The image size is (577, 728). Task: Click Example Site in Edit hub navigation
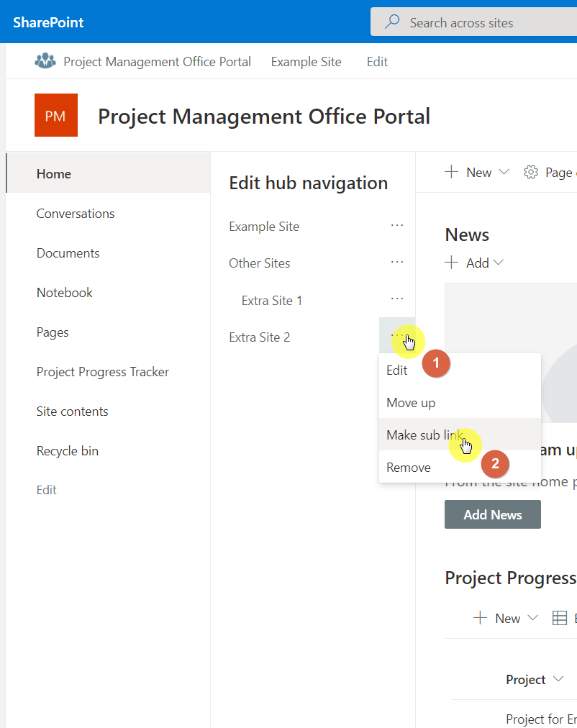pos(264,227)
